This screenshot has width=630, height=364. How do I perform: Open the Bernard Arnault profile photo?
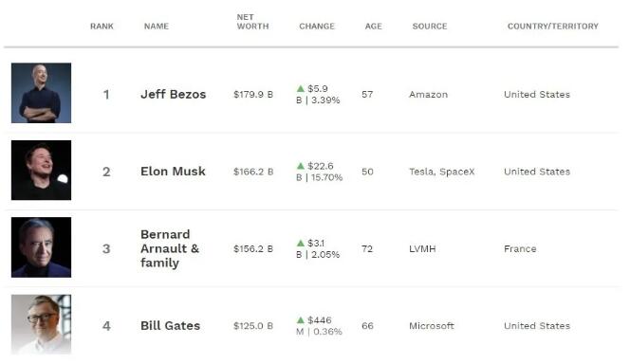click(x=41, y=247)
